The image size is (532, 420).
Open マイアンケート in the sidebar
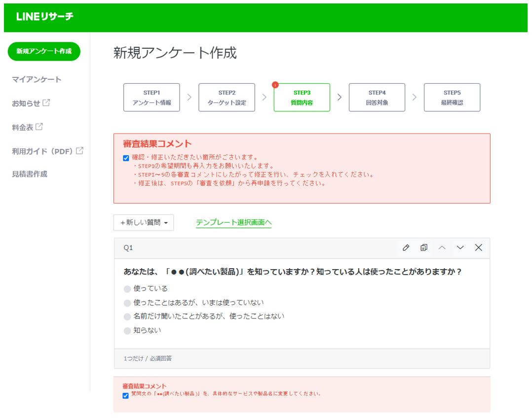tap(37, 79)
